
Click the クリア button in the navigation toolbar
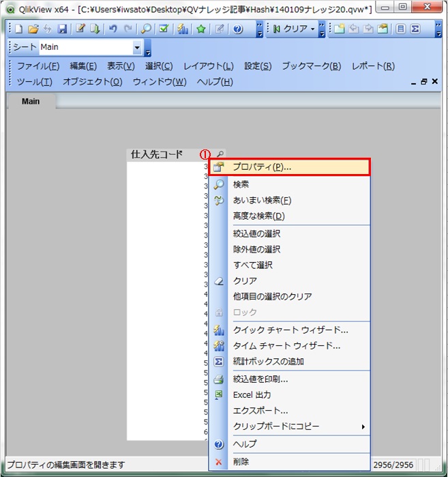coord(290,29)
